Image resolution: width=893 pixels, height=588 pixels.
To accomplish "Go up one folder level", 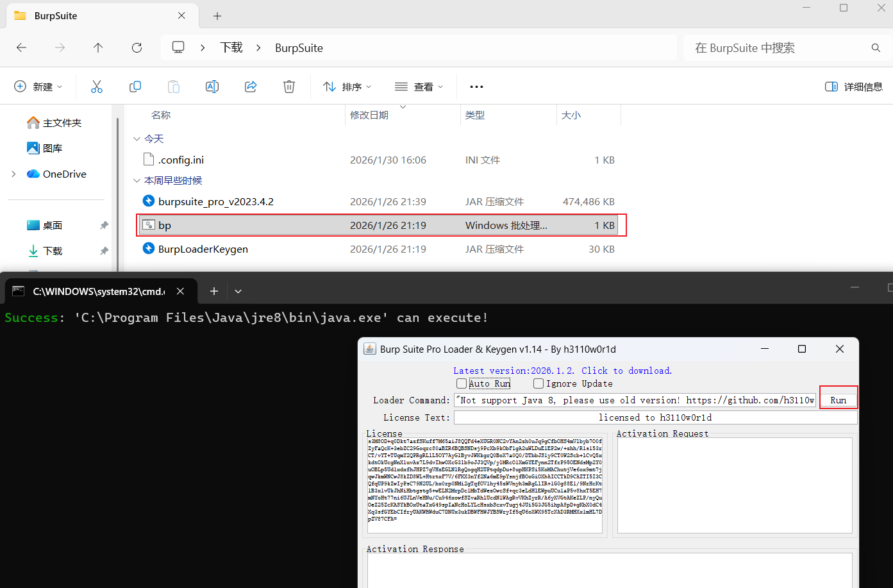I will tap(98, 47).
